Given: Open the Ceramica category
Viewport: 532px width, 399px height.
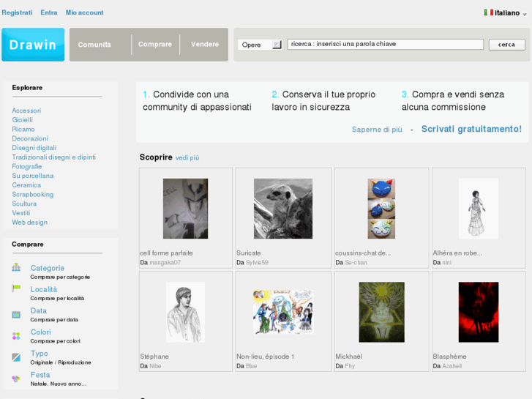Looking at the screenshot, I should coord(26,185).
